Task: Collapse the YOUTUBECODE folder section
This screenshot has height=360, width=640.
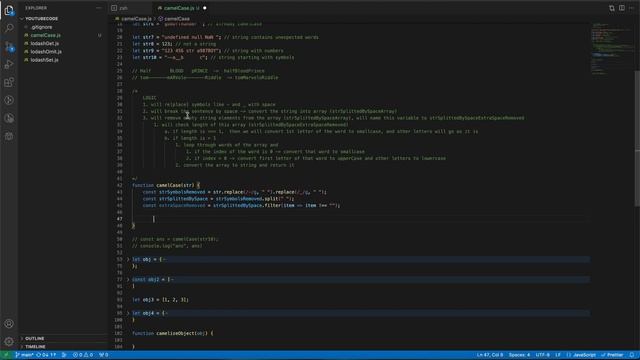Action: [x=41, y=19]
